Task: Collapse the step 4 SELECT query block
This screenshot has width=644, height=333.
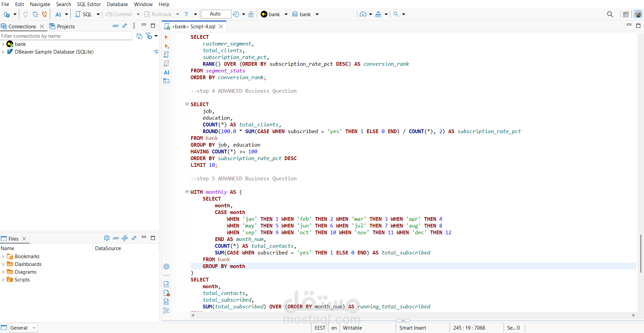Action: (187, 104)
